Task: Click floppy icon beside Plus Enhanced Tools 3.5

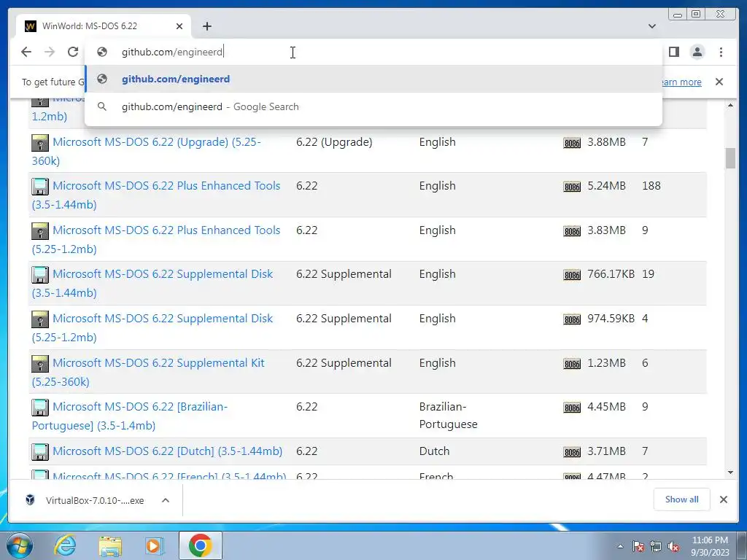Action: 40,186
